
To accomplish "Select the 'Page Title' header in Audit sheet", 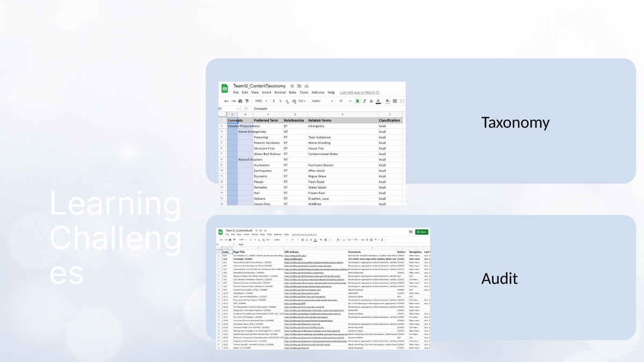I will click(258, 252).
